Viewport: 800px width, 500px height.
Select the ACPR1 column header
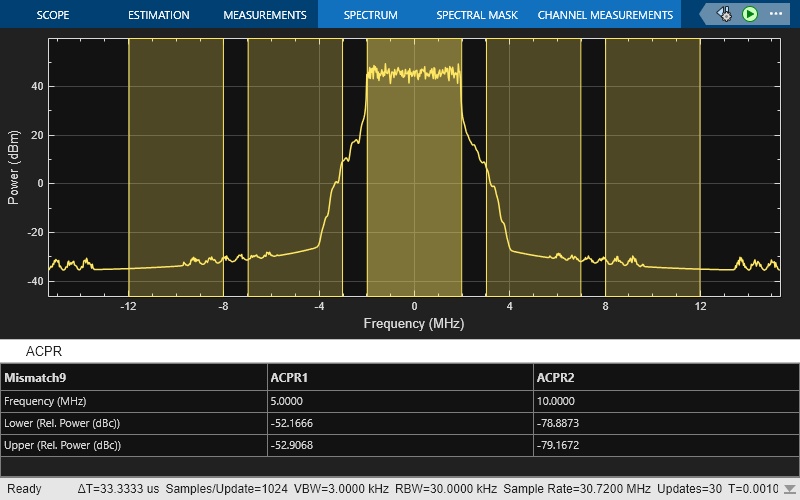pos(290,378)
